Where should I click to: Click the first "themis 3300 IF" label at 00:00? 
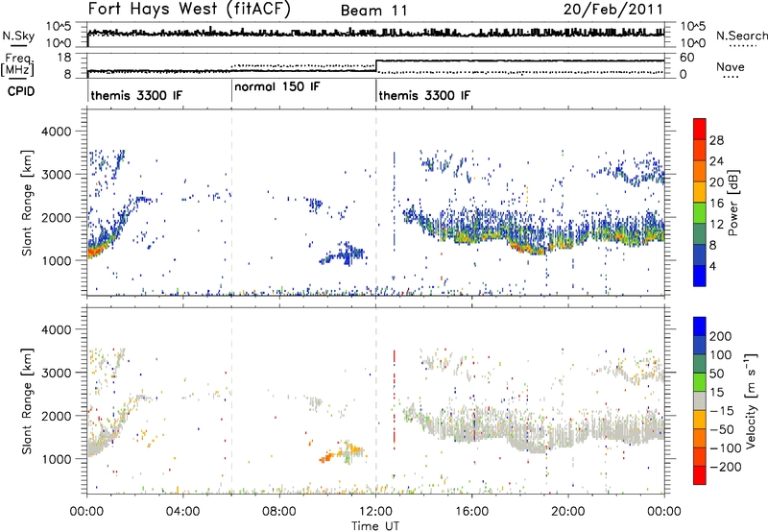136,95
